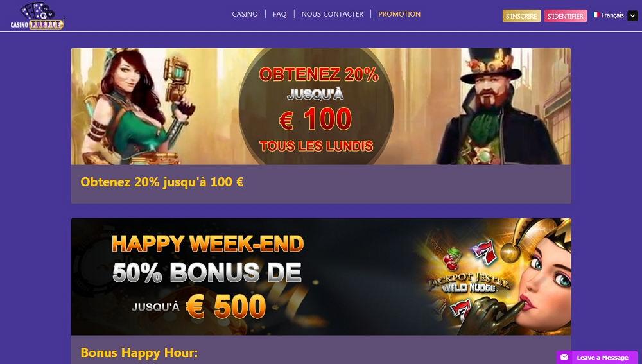The height and width of the screenshot is (364, 642).
Task: Open the Happy Week-End bonus banner
Action: 321,277
